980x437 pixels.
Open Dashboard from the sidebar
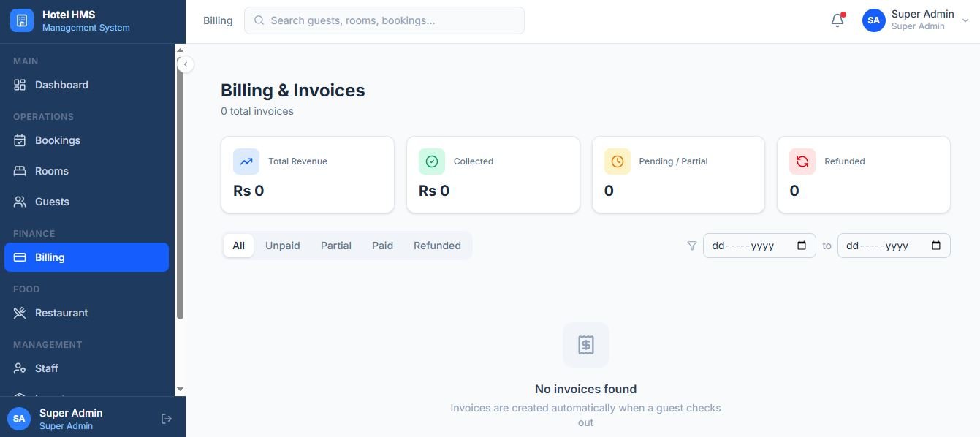click(86, 85)
